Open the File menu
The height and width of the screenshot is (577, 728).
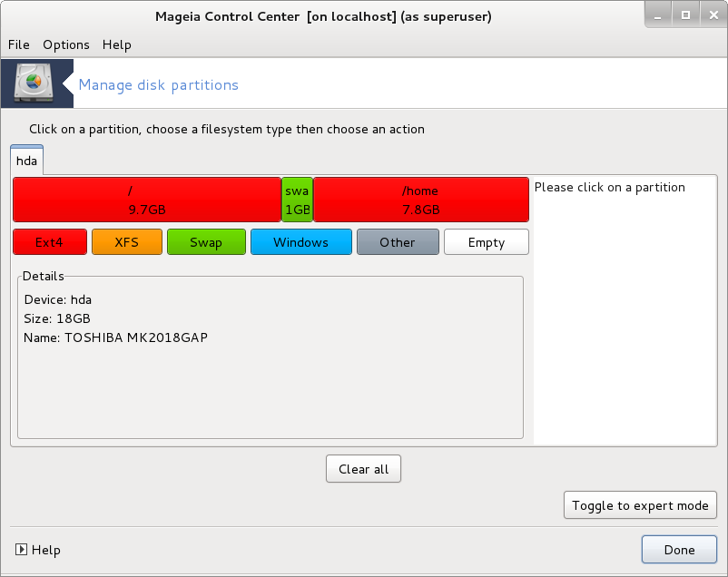18,44
